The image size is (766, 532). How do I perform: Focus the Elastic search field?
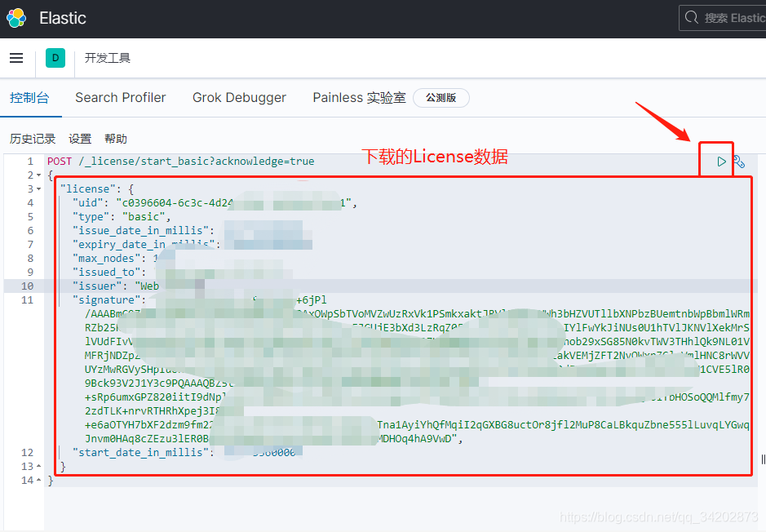tap(723, 18)
